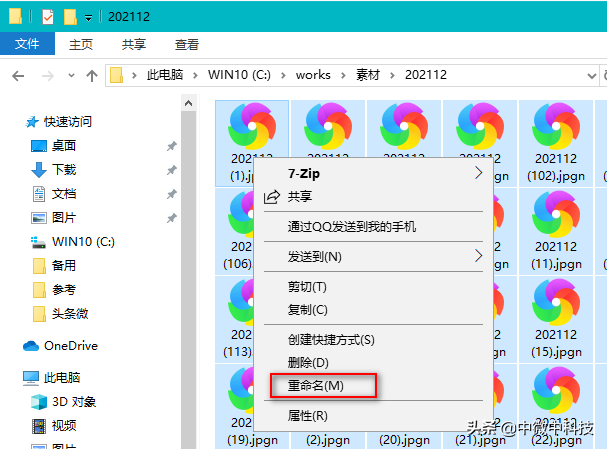Click 202112 in the address breadcrumb
Viewport: 607px width, 449px height.
pos(426,74)
